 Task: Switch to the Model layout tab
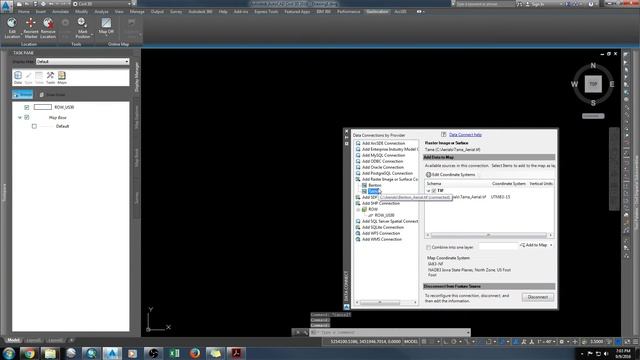pos(13,340)
